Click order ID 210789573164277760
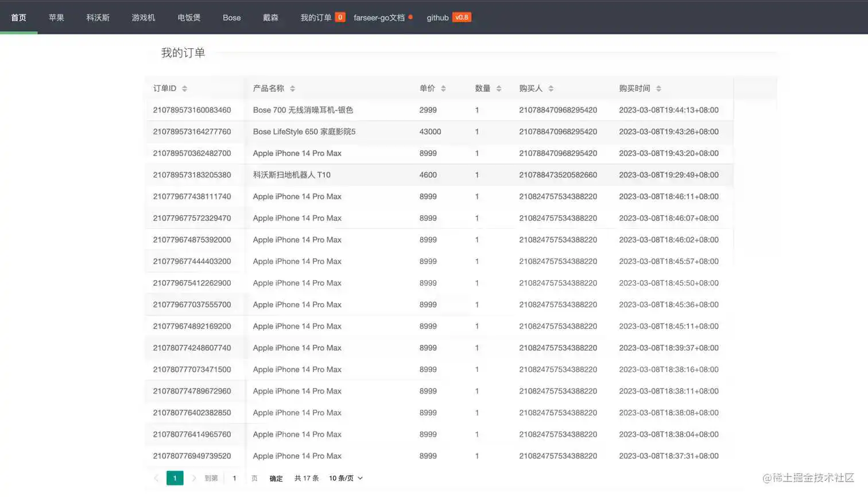This screenshot has width=868, height=497. (192, 132)
